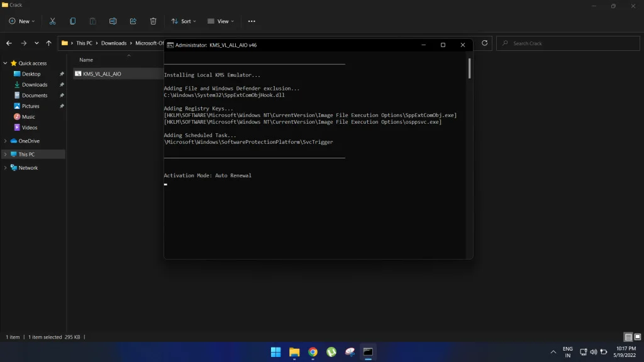
Task: Click the Paste icon in Explorer toolbar
Action: click(x=93, y=21)
